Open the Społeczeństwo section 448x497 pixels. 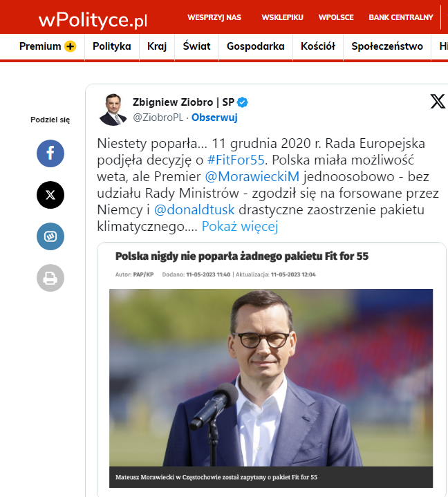pyautogui.click(x=387, y=46)
